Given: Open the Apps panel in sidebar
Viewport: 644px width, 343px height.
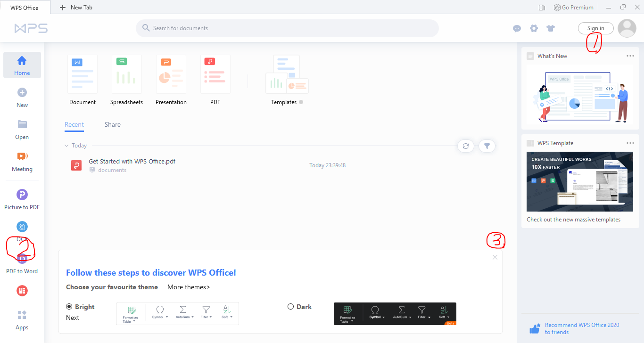Looking at the screenshot, I should click(x=22, y=320).
